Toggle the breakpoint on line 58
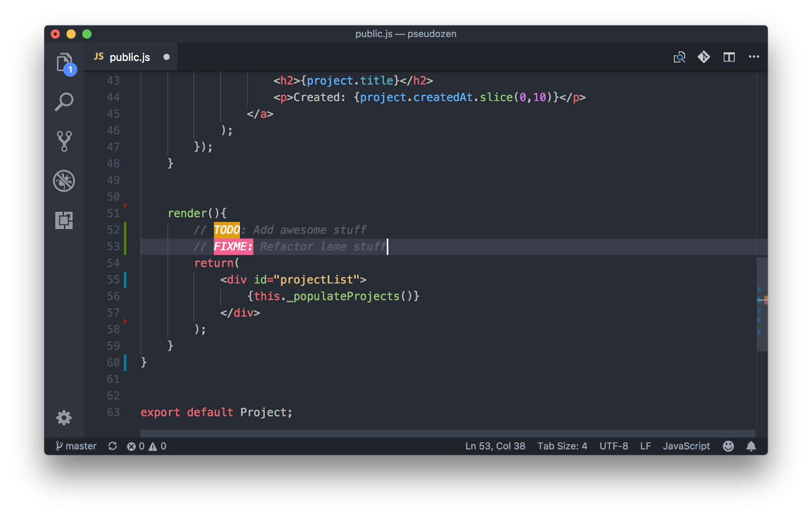 coord(125,322)
